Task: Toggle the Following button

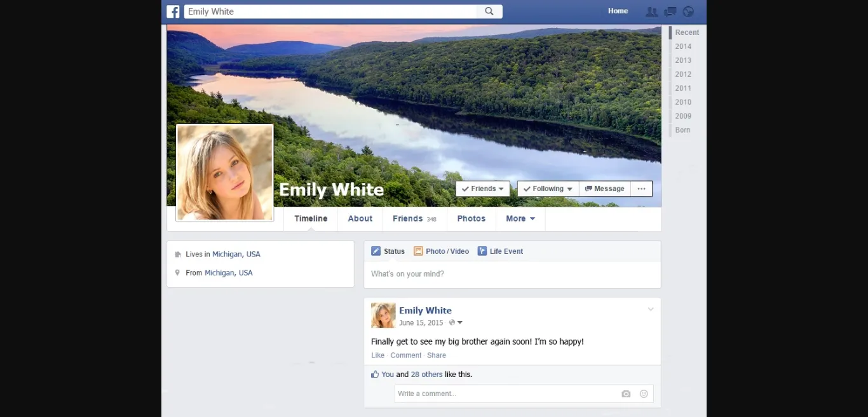Action: [x=548, y=189]
